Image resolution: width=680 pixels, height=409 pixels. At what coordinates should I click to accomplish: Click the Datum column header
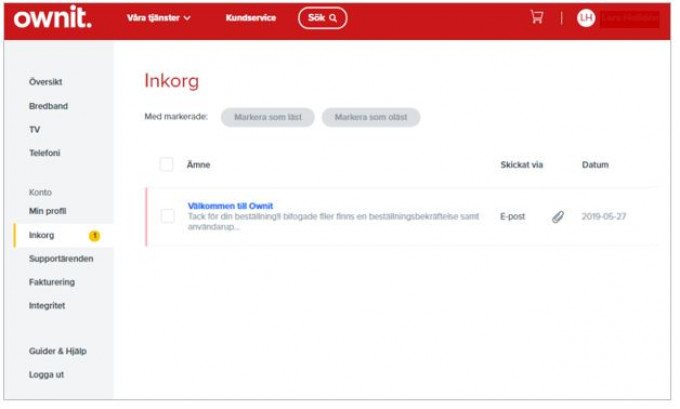[595, 165]
